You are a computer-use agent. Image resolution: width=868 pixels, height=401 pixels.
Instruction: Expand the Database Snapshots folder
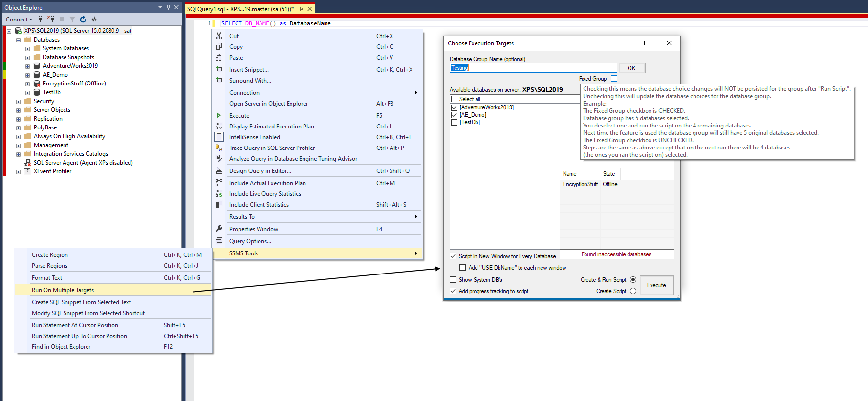(27, 58)
